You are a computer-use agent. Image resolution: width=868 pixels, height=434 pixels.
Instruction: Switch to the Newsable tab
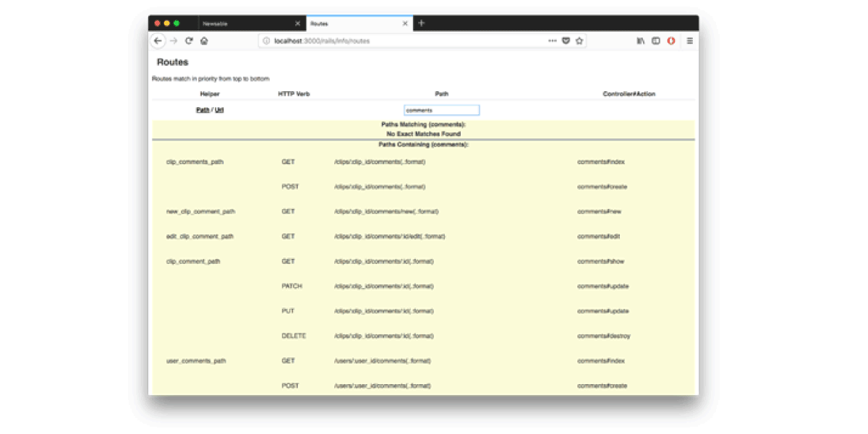coord(252,24)
